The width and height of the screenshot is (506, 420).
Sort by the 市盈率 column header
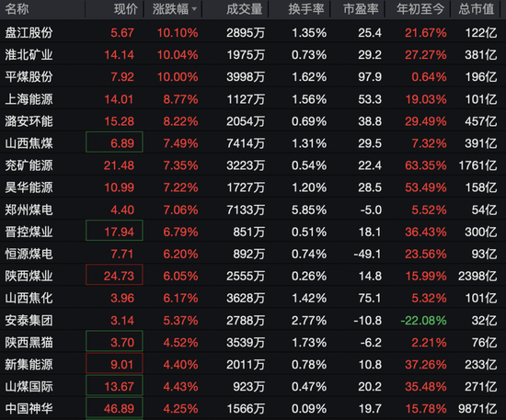coord(361,9)
